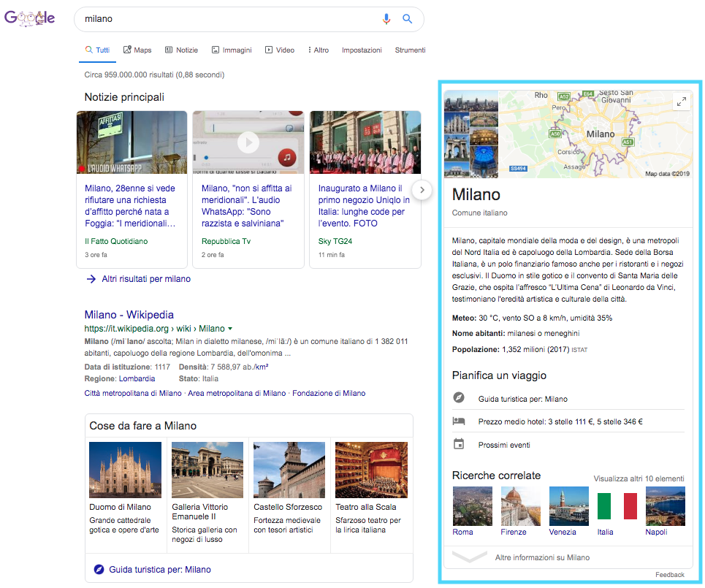Image resolution: width=705 pixels, height=588 pixels.
Task: Open Prossimi eventi row
Action: (568, 445)
